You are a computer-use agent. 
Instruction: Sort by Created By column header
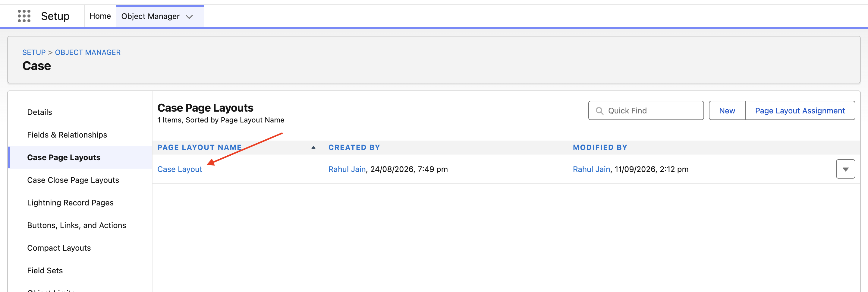354,147
